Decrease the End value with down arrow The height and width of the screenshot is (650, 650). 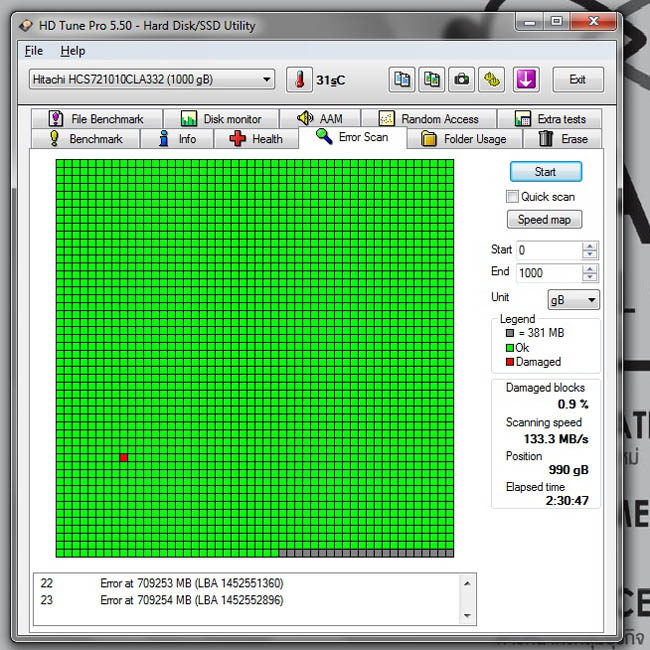point(589,277)
